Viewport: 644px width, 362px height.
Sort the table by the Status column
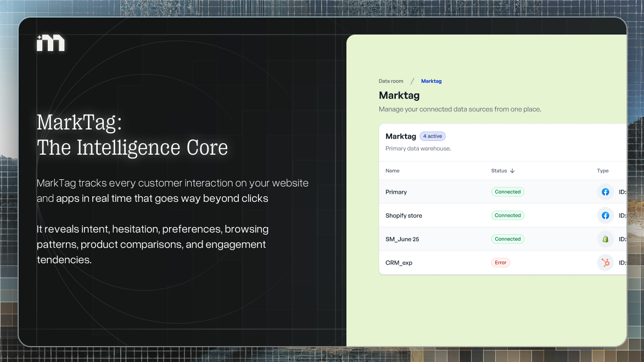click(499, 171)
